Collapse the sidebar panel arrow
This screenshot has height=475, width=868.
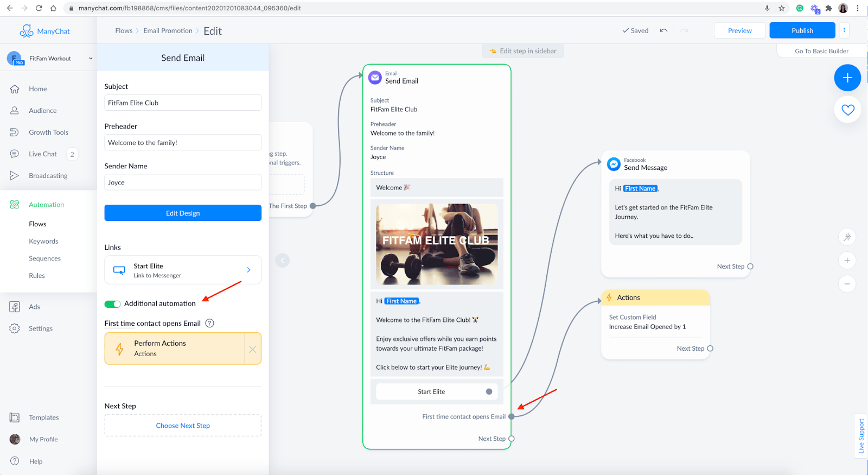click(x=282, y=261)
